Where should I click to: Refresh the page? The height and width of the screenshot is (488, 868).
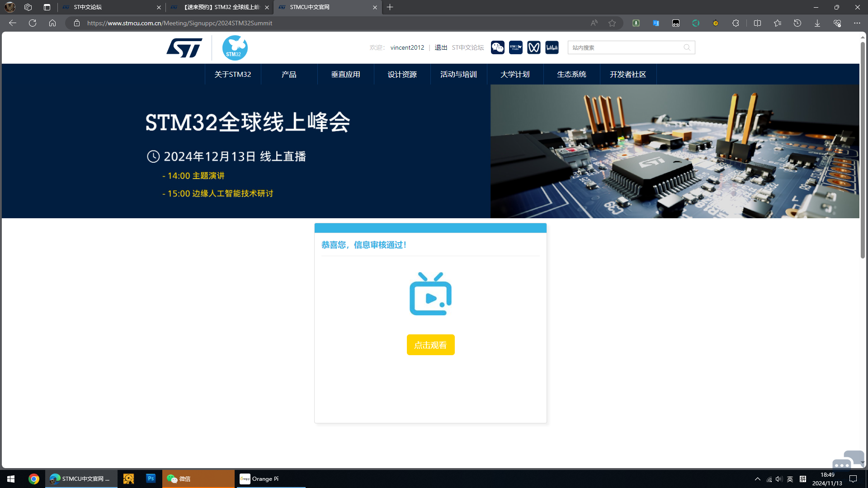(33, 23)
